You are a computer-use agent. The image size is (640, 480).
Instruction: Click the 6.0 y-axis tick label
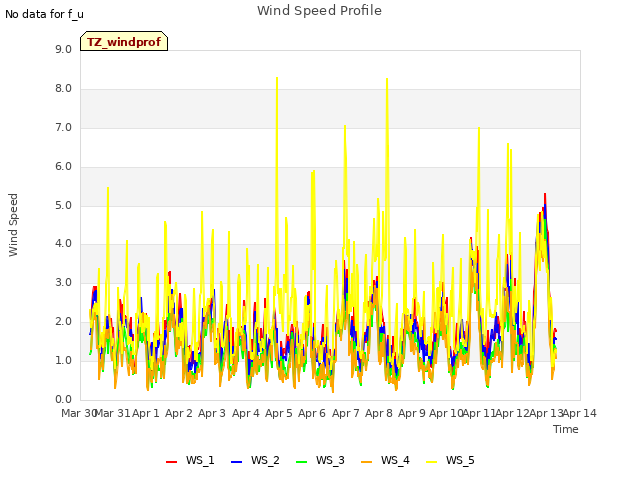pos(63,167)
